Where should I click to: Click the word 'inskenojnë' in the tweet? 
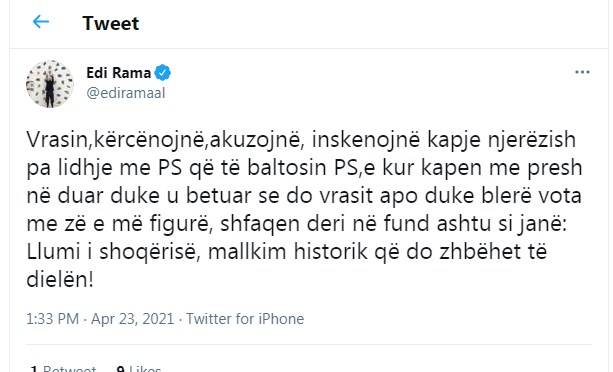(x=366, y=140)
